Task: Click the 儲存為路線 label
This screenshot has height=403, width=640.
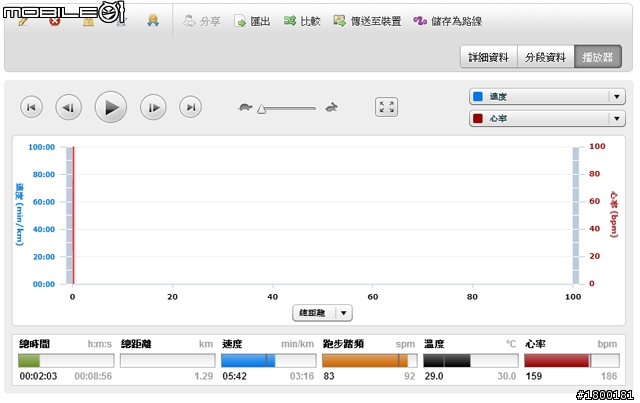Action: point(457,21)
